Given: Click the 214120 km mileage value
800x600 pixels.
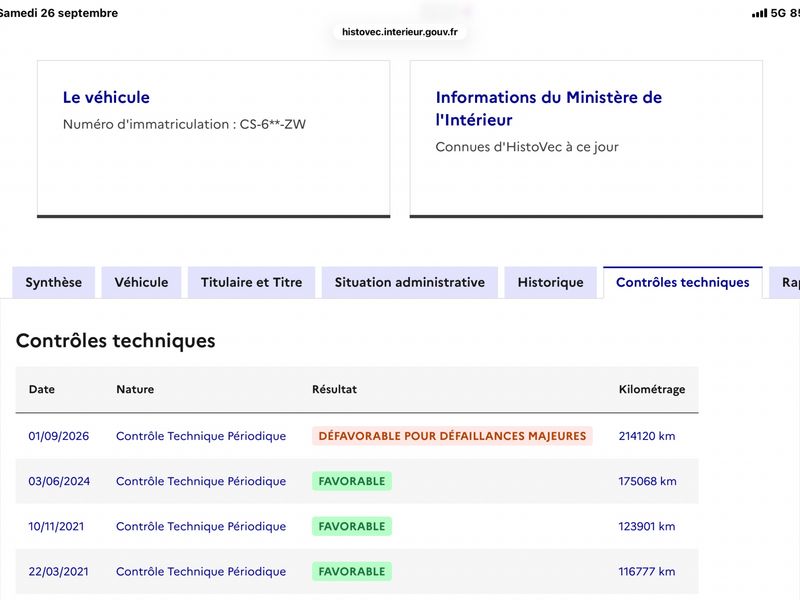Looking at the screenshot, I should click(647, 436).
